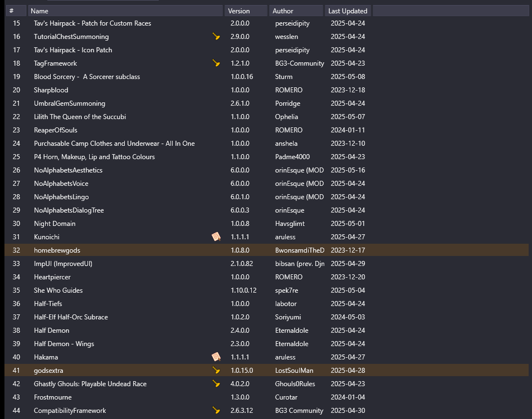Select the Hakama mod name

[46, 357]
